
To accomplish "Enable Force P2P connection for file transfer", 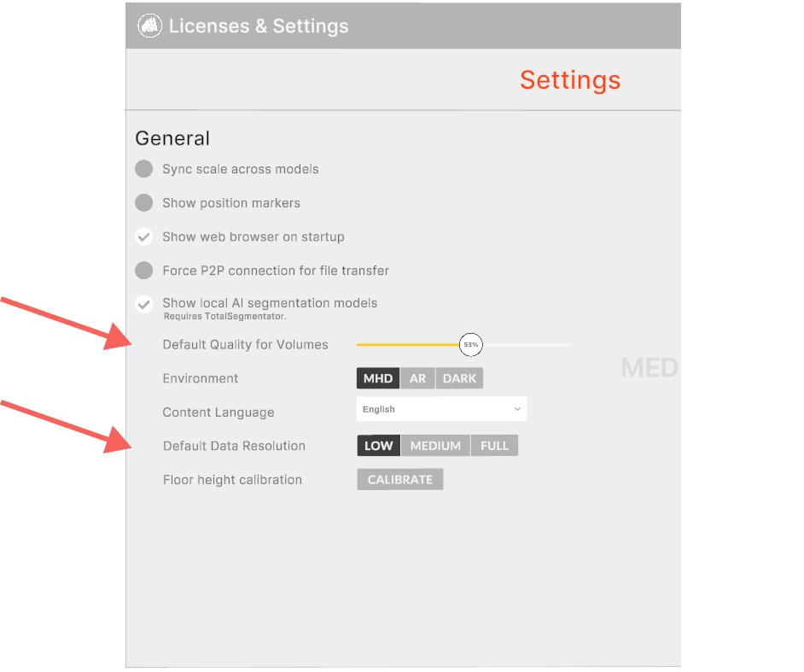I will click(144, 271).
